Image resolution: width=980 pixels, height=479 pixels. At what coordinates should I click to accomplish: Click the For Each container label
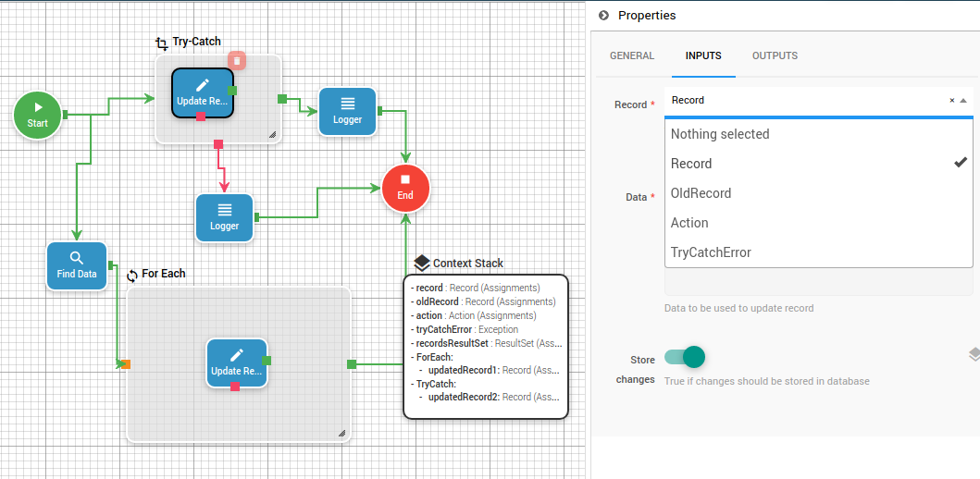pos(163,274)
